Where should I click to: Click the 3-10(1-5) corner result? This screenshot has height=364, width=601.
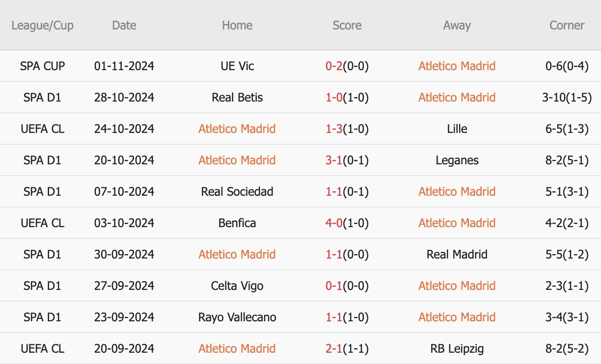click(567, 98)
